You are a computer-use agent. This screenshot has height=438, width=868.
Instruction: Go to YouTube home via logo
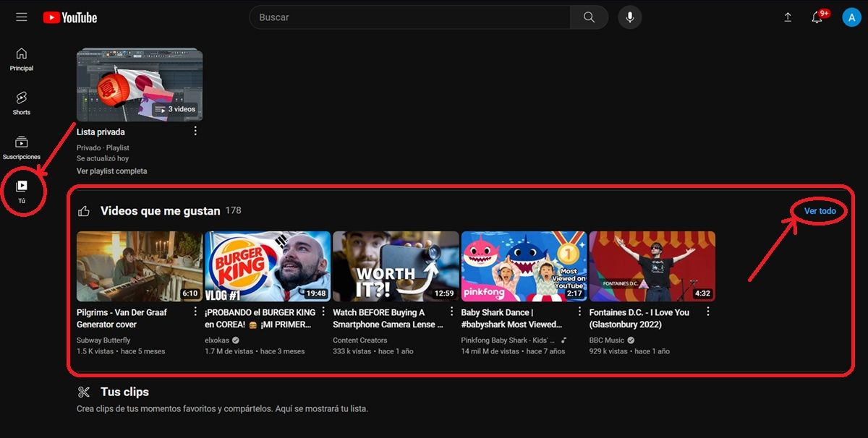click(x=70, y=17)
